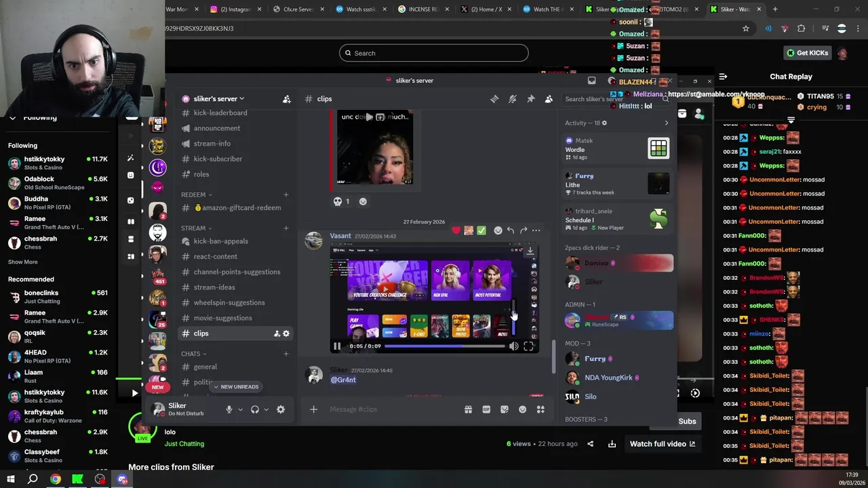Open emoji picker in message bar

(522, 409)
